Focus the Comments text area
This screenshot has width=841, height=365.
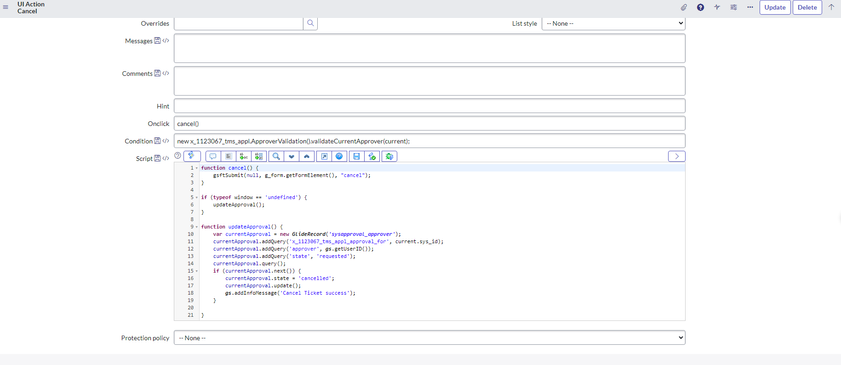430,81
